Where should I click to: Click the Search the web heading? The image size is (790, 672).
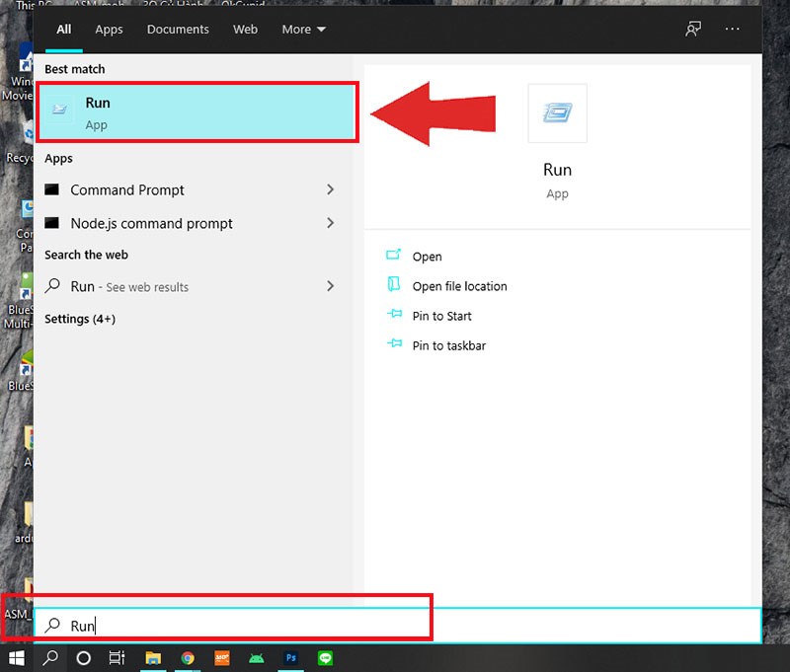pos(86,255)
